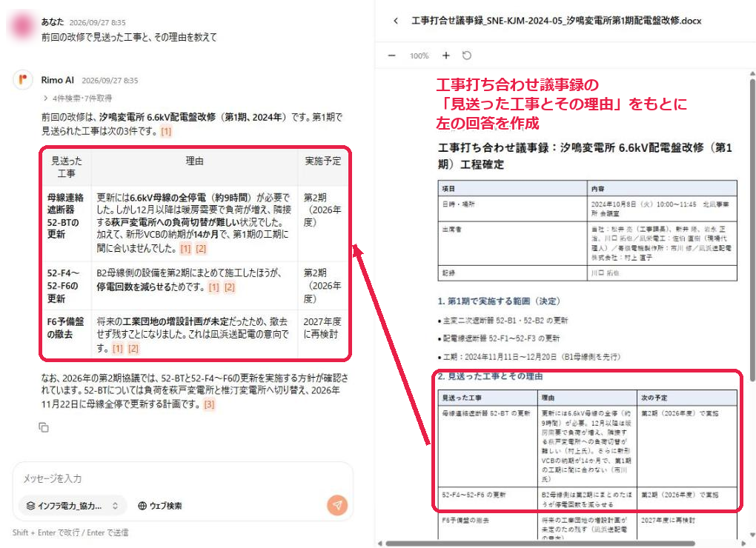The width and height of the screenshot is (756, 548).
Task: Toggle the ウェブ検索 option
Action: click(160, 506)
